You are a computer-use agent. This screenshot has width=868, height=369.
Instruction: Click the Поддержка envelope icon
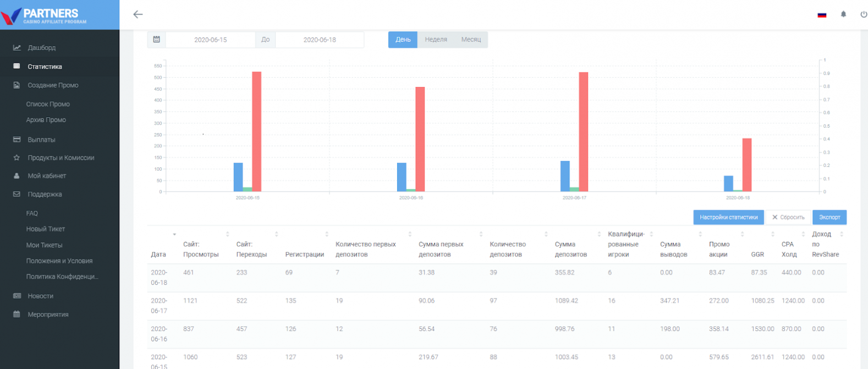[x=17, y=194]
